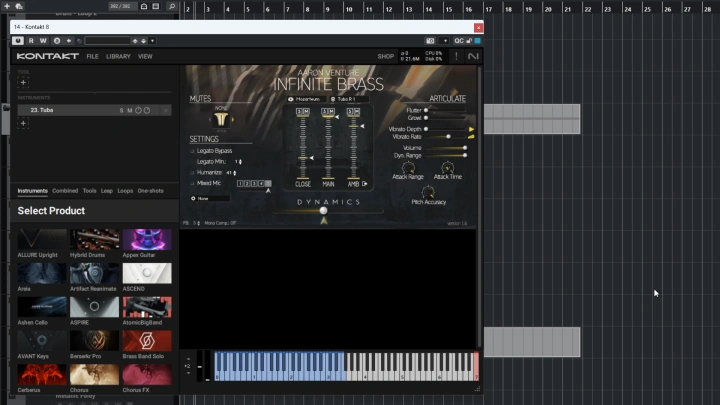The image size is (720, 405).
Task: Open the Kontakt SHOP
Action: pyautogui.click(x=386, y=56)
